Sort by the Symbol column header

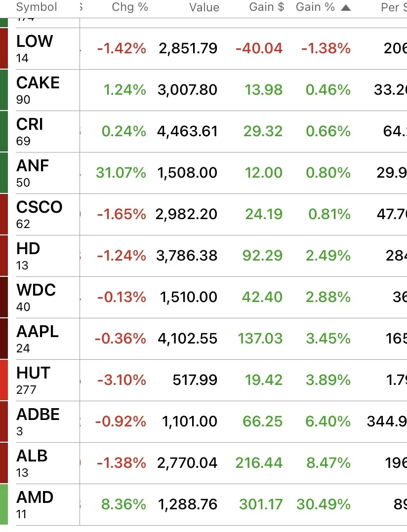(x=37, y=7)
